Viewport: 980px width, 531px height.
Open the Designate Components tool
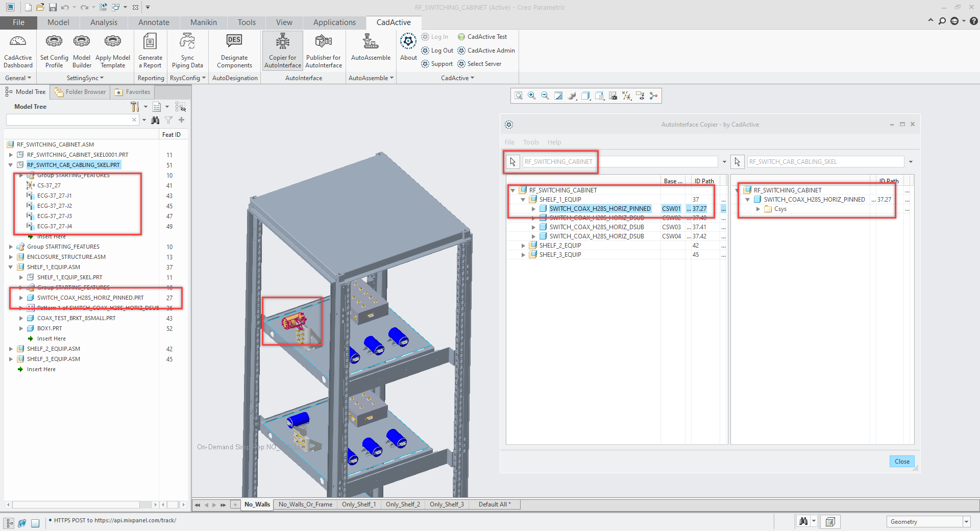click(234, 51)
